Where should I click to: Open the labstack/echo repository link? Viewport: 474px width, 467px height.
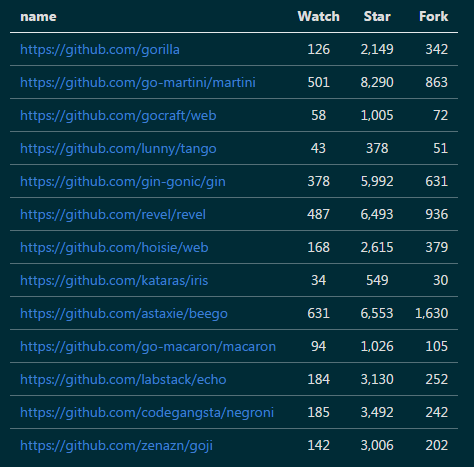[123, 379]
